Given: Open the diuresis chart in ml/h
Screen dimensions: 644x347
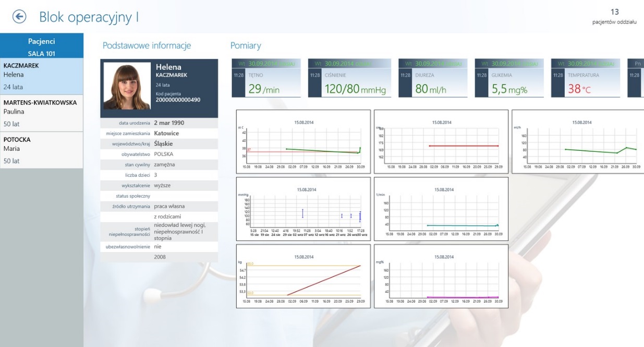Looking at the screenshot, I should pyautogui.click(x=578, y=141).
